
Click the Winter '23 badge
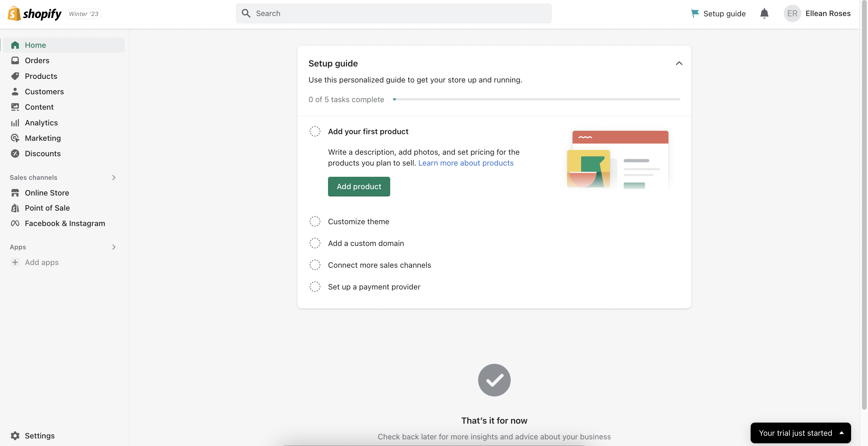coord(84,14)
